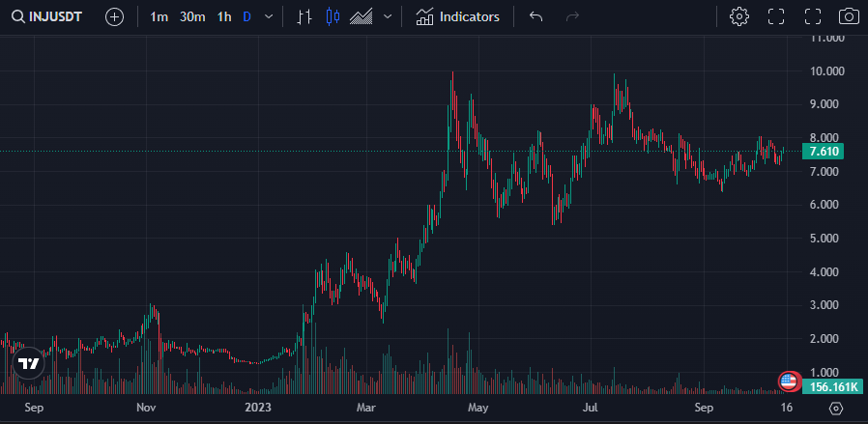
Task: Expand the chart style dropdown arrow
Action: pos(388,17)
